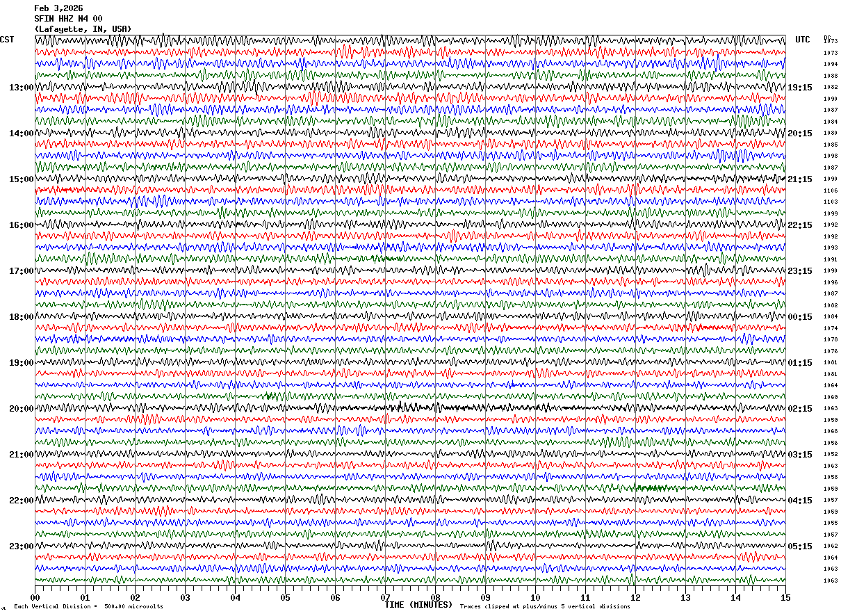Click the 1052 value in right column
The image size is (841, 616).
[x=831, y=454]
